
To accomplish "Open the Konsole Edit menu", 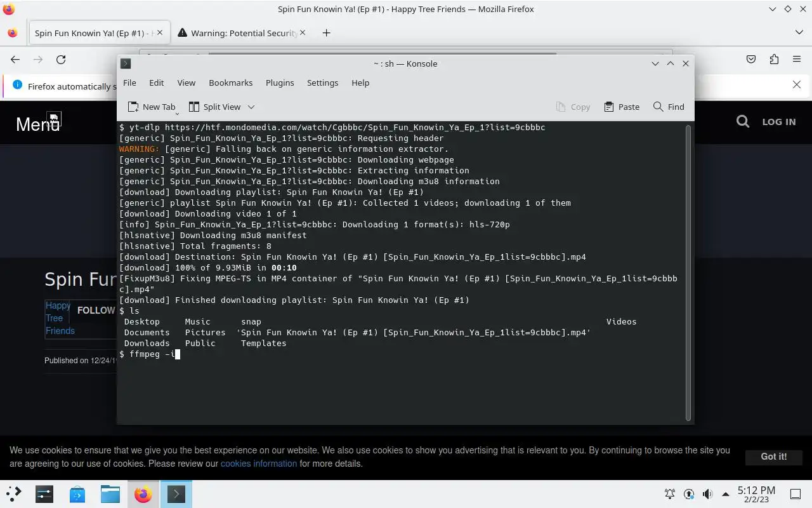I will coord(156,83).
